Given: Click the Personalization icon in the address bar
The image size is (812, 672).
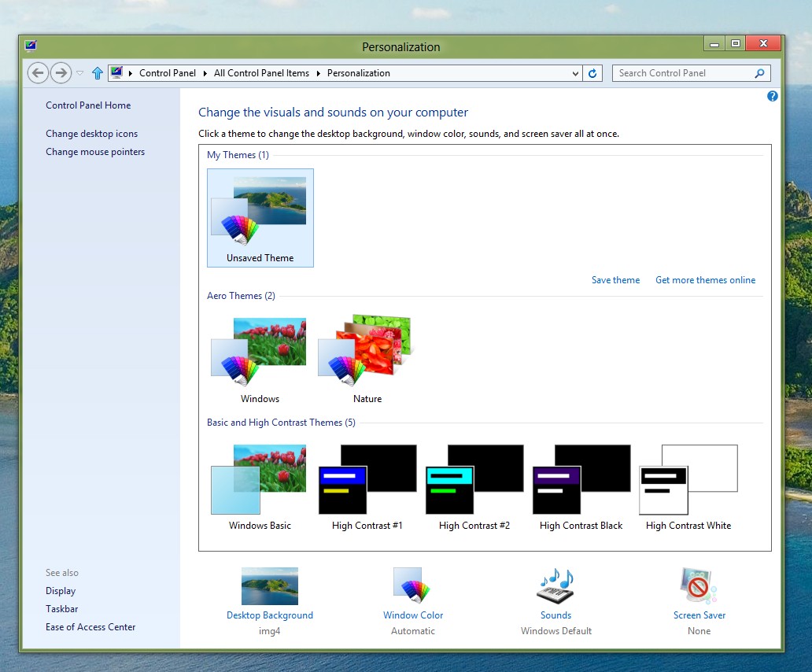Looking at the screenshot, I should click(x=118, y=72).
